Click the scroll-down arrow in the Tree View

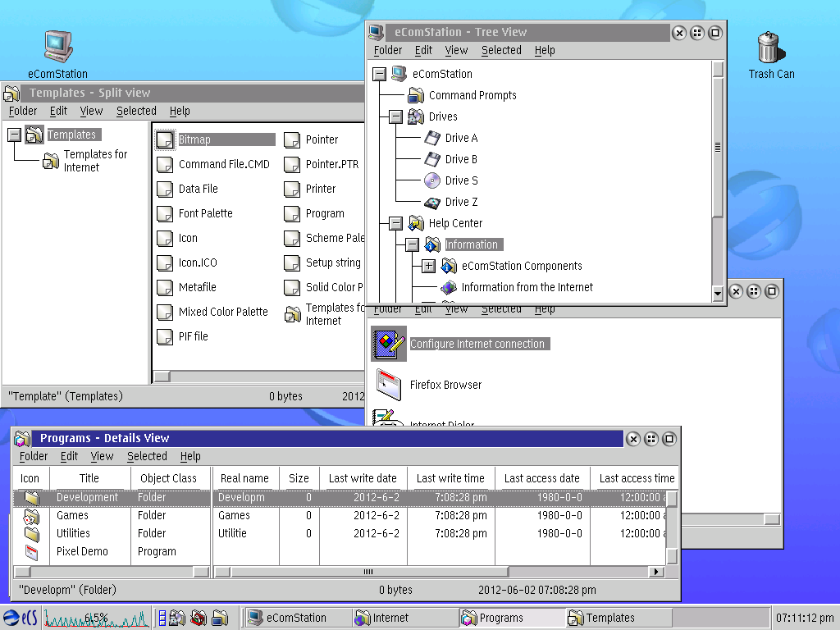[x=718, y=293]
